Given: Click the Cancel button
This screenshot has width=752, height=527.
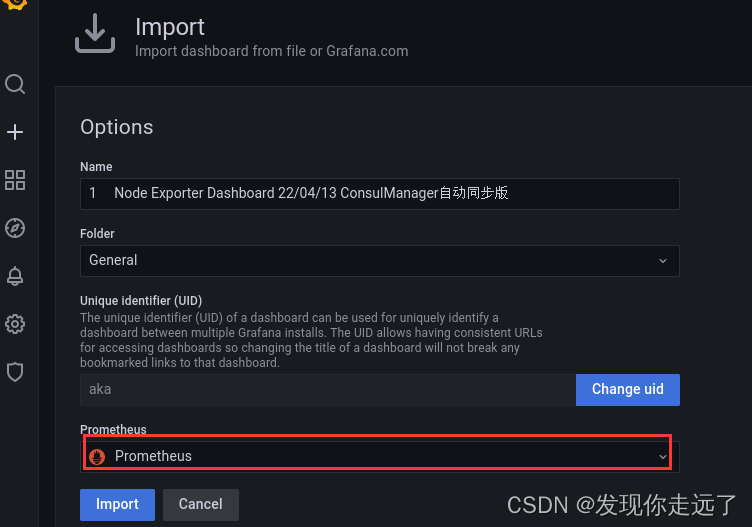Looking at the screenshot, I should coord(200,504).
